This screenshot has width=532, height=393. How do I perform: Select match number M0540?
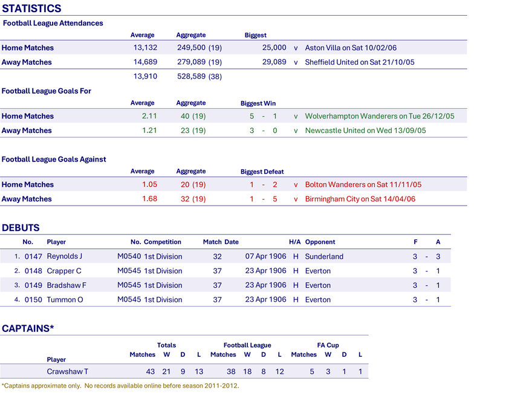[129, 256]
